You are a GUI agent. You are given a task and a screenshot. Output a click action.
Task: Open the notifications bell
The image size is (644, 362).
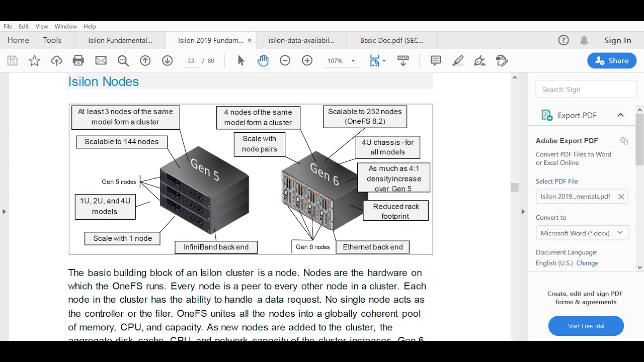coord(584,40)
